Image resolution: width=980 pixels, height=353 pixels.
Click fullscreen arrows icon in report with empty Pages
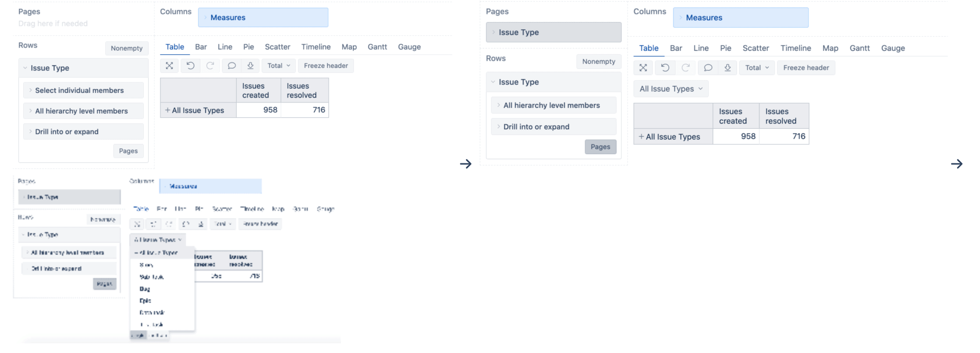pyautogui.click(x=169, y=66)
